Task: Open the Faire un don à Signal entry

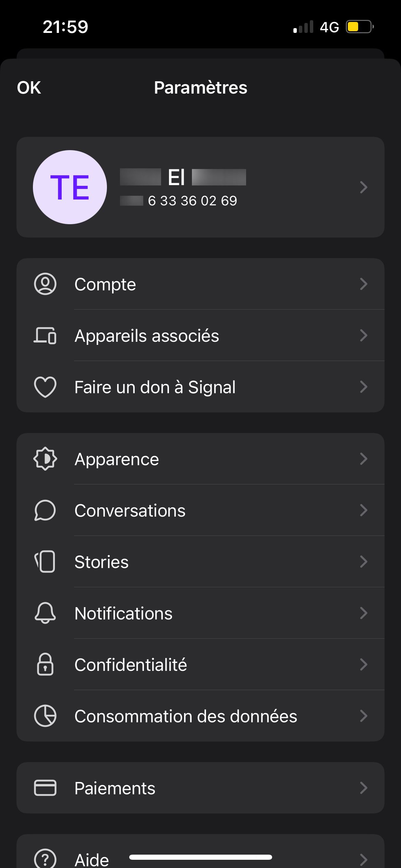Action: (155, 387)
